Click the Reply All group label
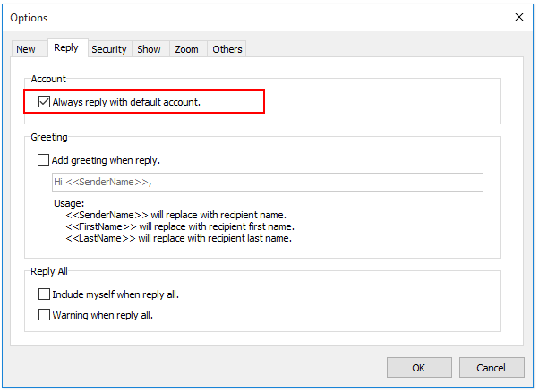Image resolution: width=539 pixels, height=392 pixels. click(49, 271)
